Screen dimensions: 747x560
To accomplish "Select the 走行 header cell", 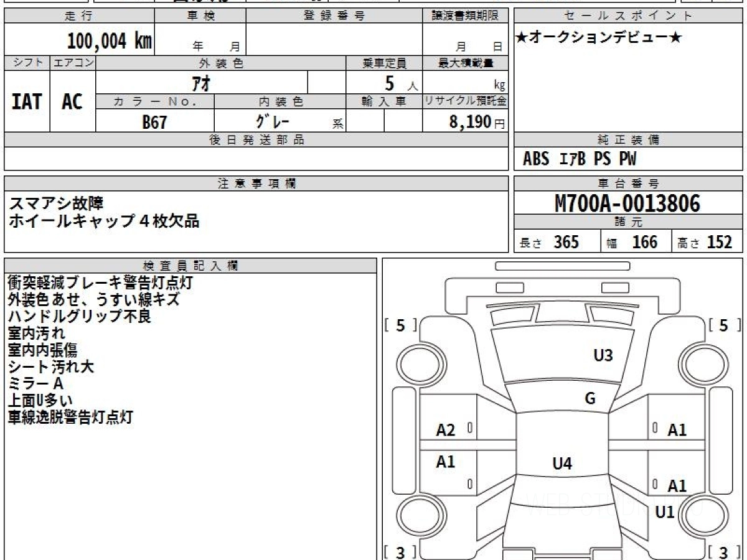I will [78, 16].
